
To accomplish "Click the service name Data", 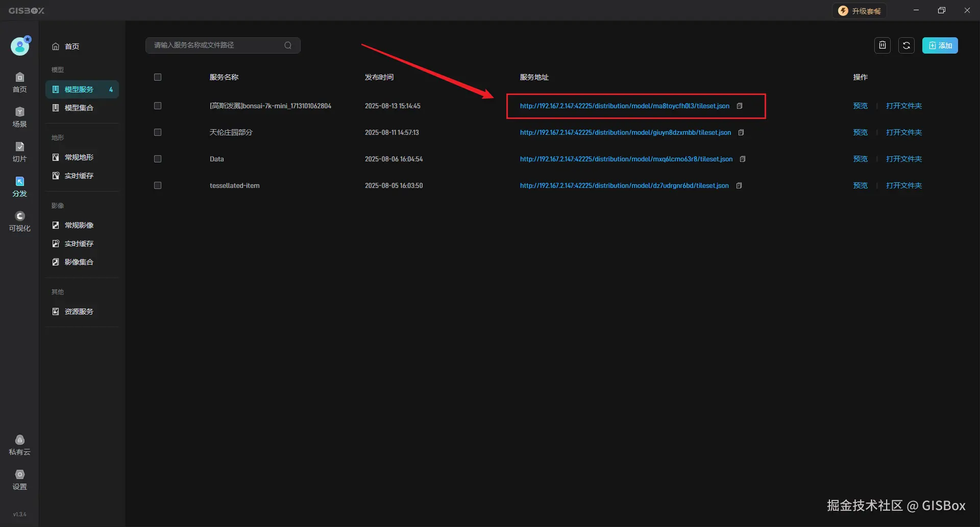I will click(x=217, y=159).
